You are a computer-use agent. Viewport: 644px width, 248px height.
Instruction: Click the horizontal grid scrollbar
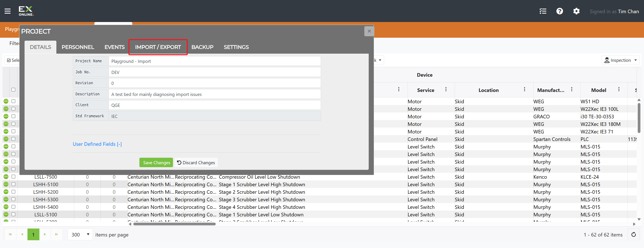coord(174,224)
